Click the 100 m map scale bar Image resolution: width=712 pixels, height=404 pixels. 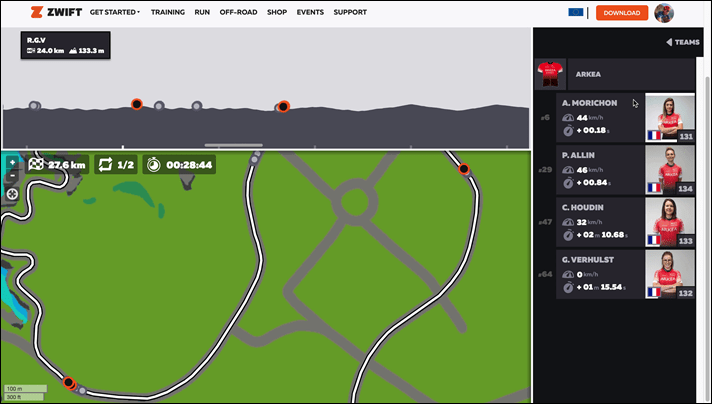click(25, 389)
